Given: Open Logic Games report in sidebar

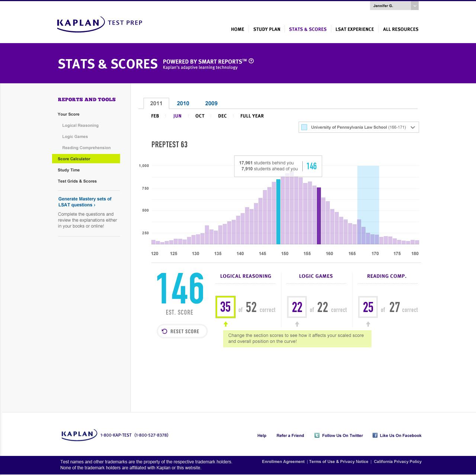Looking at the screenshot, I should pos(75,136).
